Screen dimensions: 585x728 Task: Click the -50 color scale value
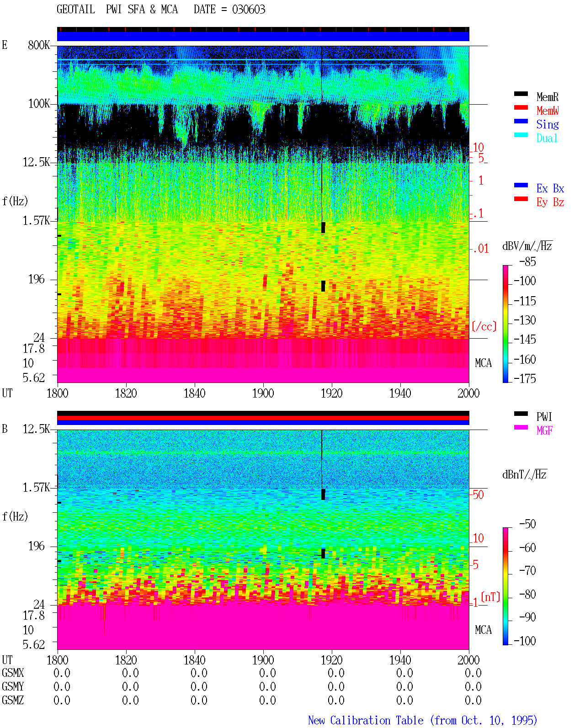[527, 524]
